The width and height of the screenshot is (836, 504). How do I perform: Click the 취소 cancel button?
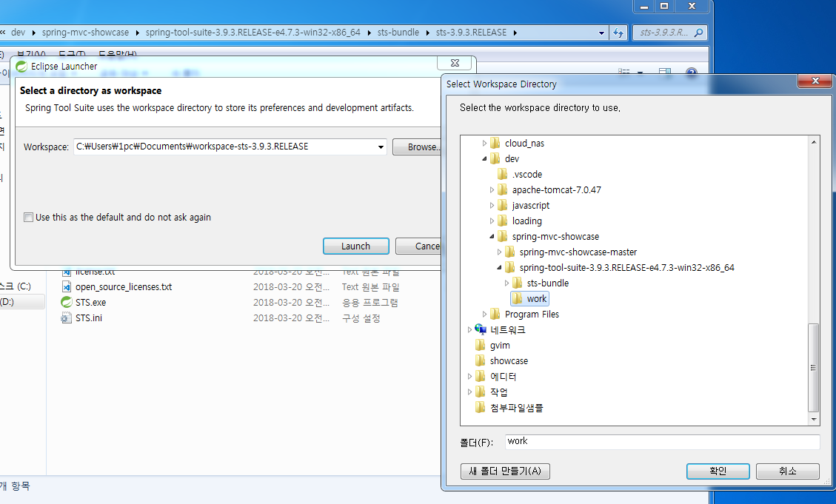pyautogui.click(x=787, y=471)
